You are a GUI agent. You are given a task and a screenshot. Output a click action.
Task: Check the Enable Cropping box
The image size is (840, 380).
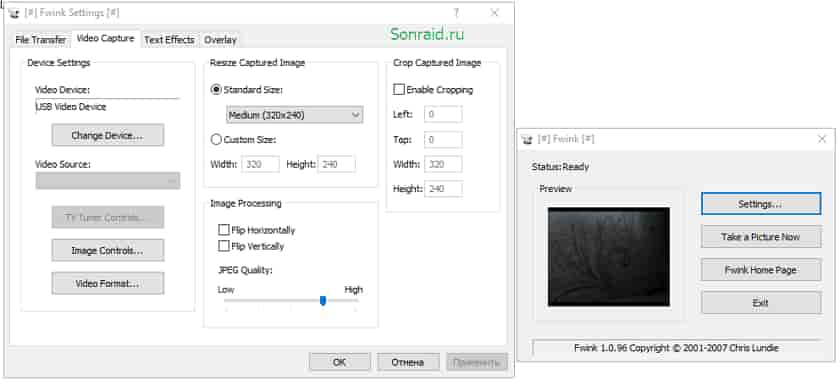pyautogui.click(x=399, y=90)
